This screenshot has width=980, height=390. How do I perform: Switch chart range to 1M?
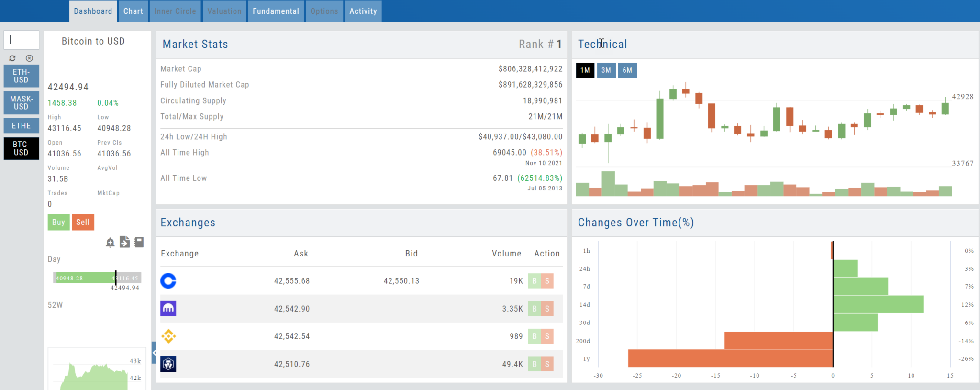pyautogui.click(x=585, y=70)
